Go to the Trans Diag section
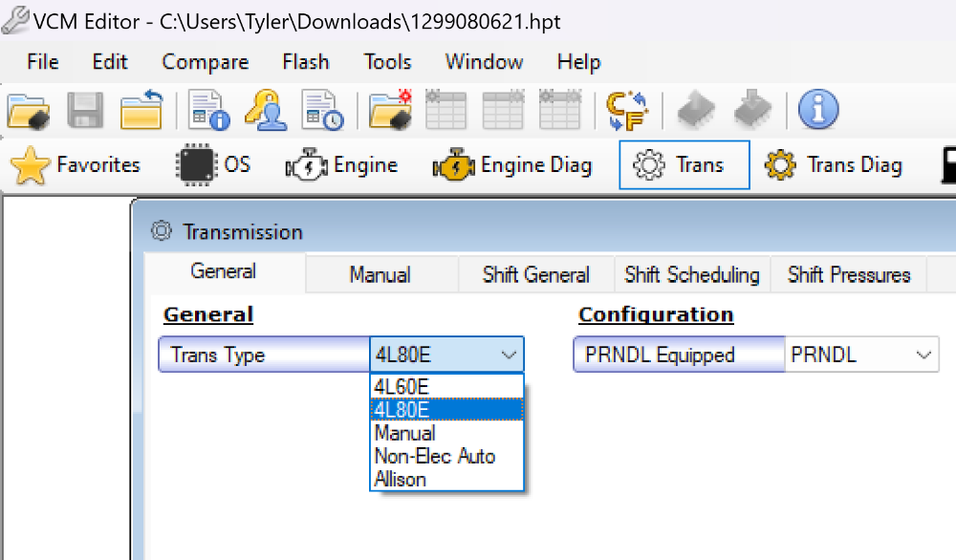Screen dimensions: 956x560 pyautogui.click(x=834, y=165)
